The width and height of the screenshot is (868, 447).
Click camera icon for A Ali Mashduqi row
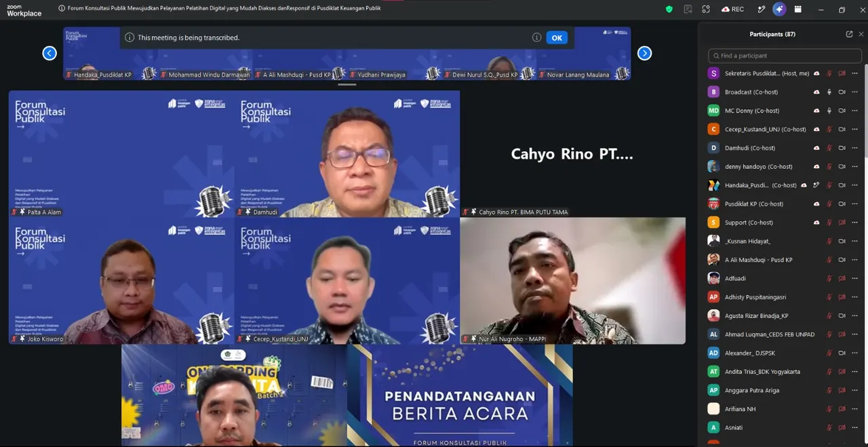coord(842,260)
